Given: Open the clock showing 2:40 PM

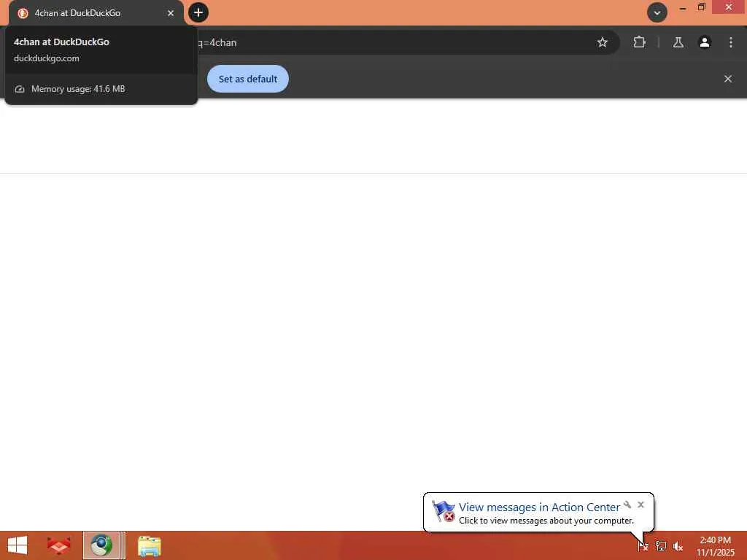Looking at the screenshot, I should [715, 545].
